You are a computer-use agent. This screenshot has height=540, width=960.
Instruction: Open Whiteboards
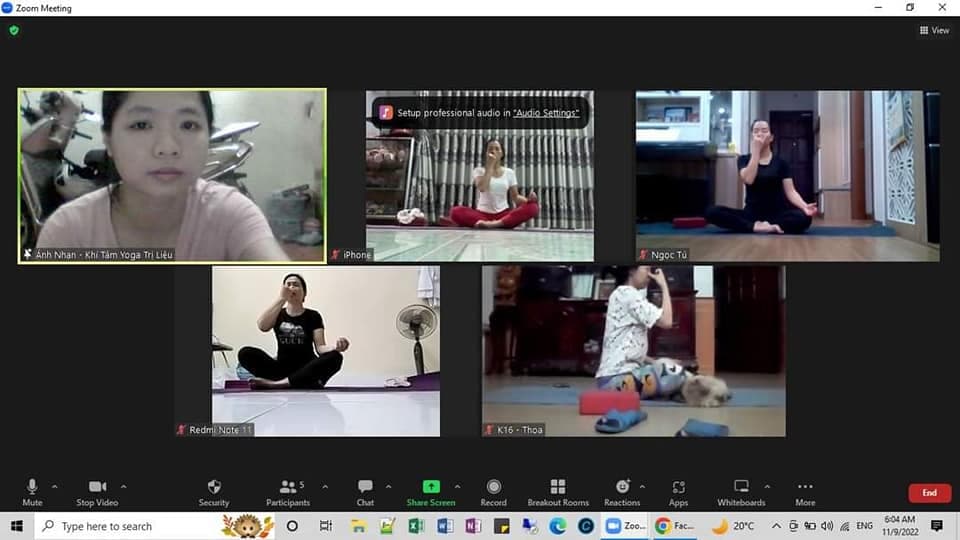click(x=741, y=493)
